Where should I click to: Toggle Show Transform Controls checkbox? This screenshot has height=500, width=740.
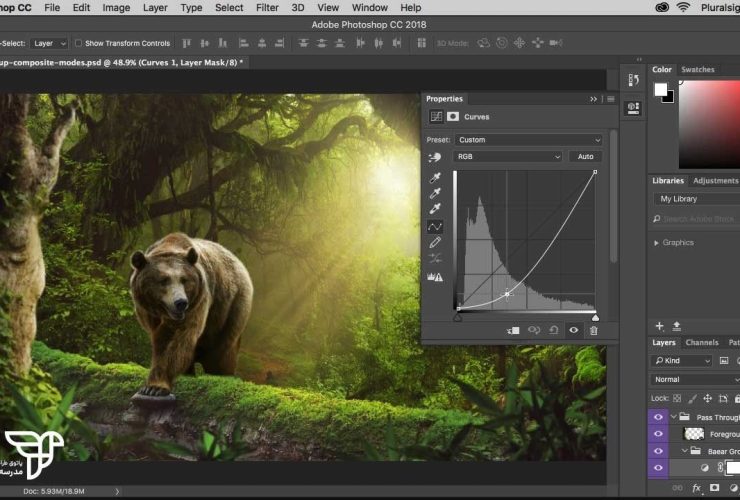pyautogui.click(x=78, y=43)
